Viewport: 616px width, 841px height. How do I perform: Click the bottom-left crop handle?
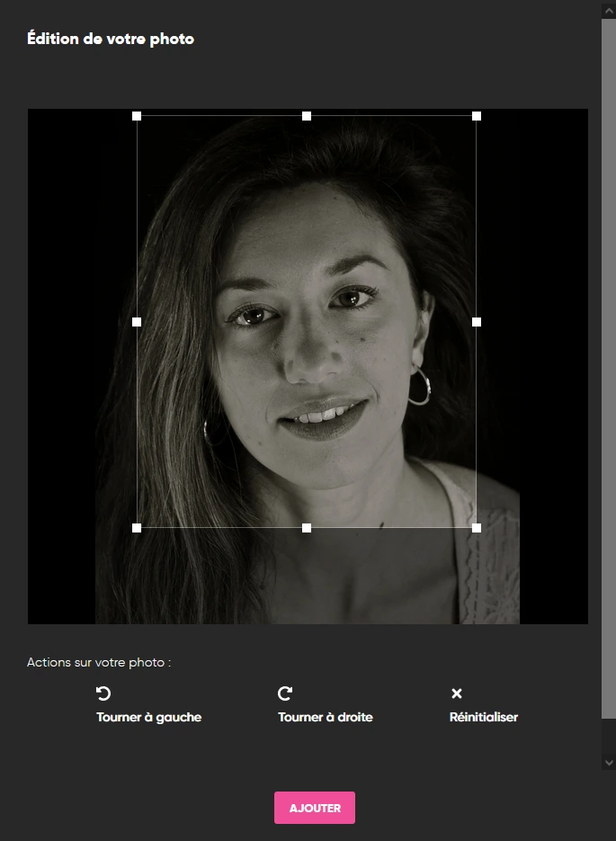pyautogui.click(x=137, y=528)
